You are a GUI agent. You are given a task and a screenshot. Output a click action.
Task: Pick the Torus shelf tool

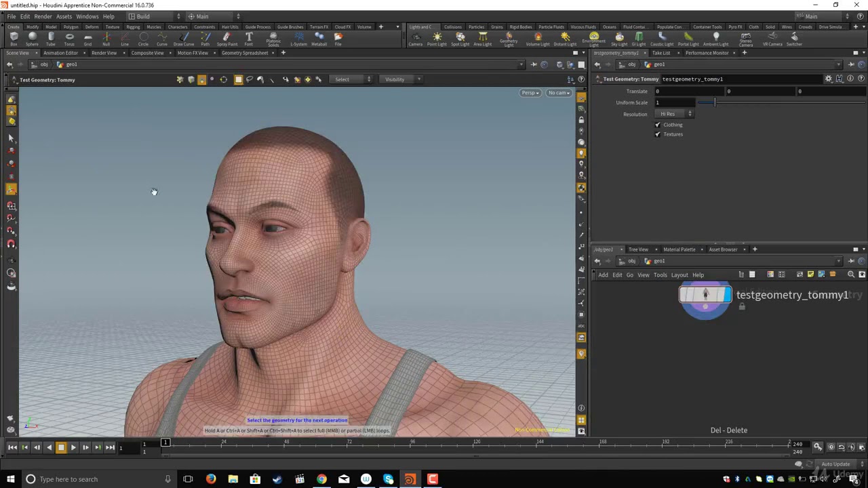pyautogui.click(x=69, y=39)
